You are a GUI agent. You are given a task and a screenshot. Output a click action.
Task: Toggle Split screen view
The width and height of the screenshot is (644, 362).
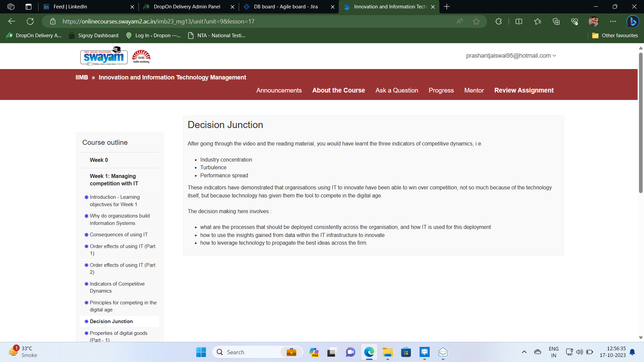519,21
